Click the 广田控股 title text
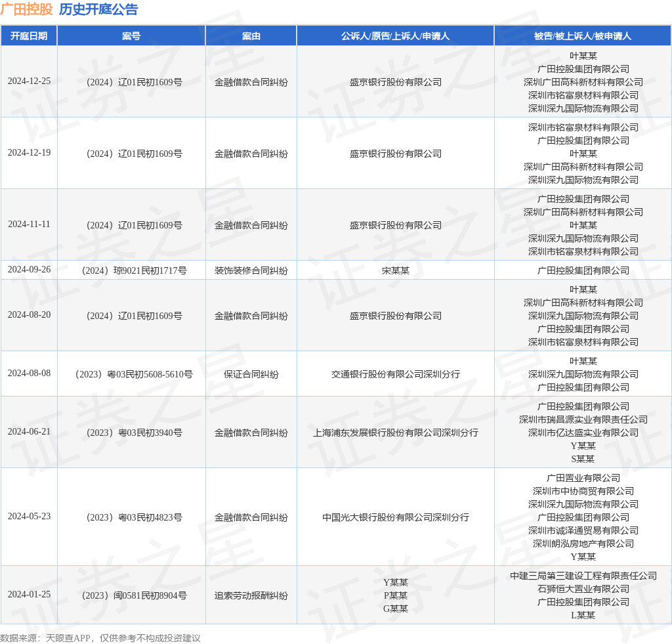The height and width of the screenshot is (644, 672). point(26,9)
